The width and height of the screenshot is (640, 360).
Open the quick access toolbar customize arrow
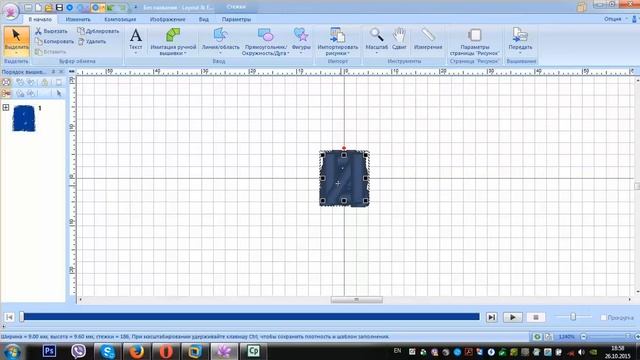(x=136, y=7)
